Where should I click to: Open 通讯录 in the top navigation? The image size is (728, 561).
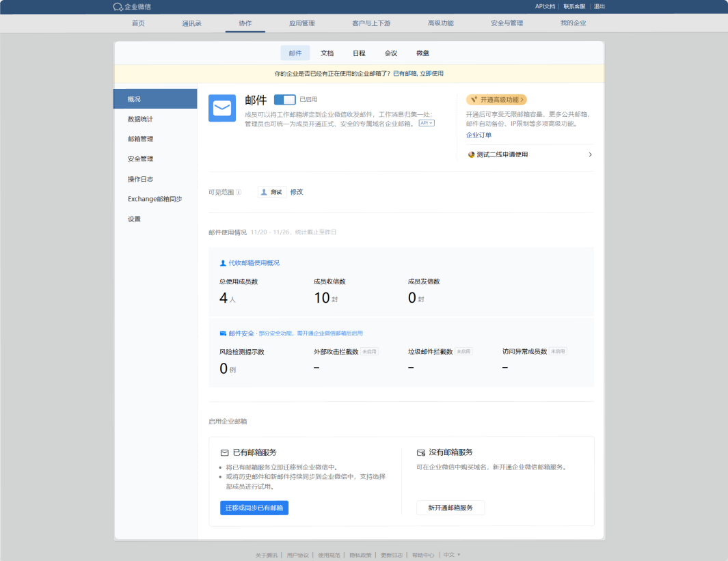(191, 23)
